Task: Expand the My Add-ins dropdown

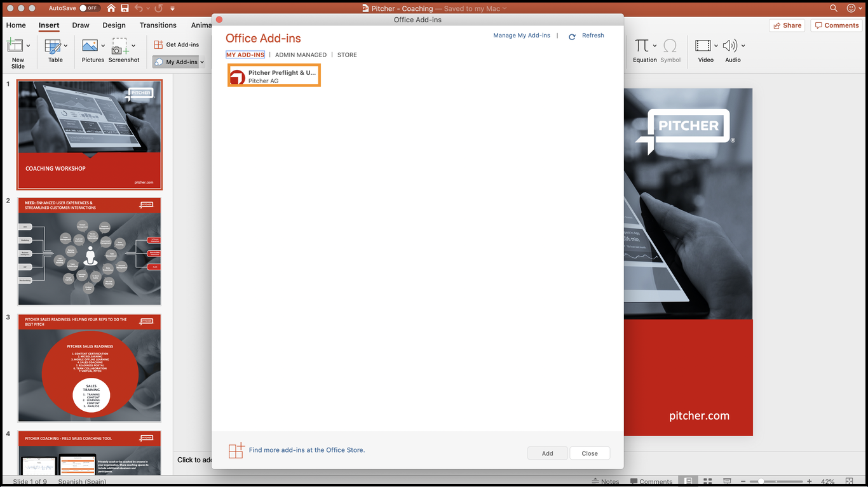Action: click(x=202, y=62)
